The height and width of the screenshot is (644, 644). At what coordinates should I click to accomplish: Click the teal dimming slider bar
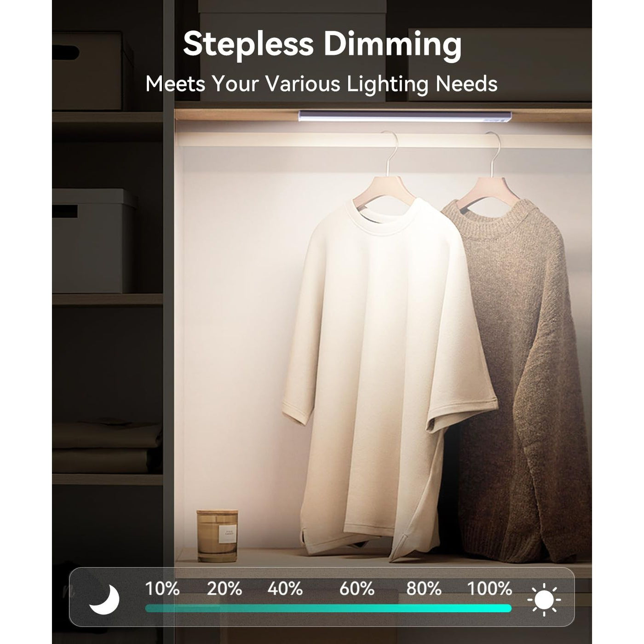[x=328, y=608]
